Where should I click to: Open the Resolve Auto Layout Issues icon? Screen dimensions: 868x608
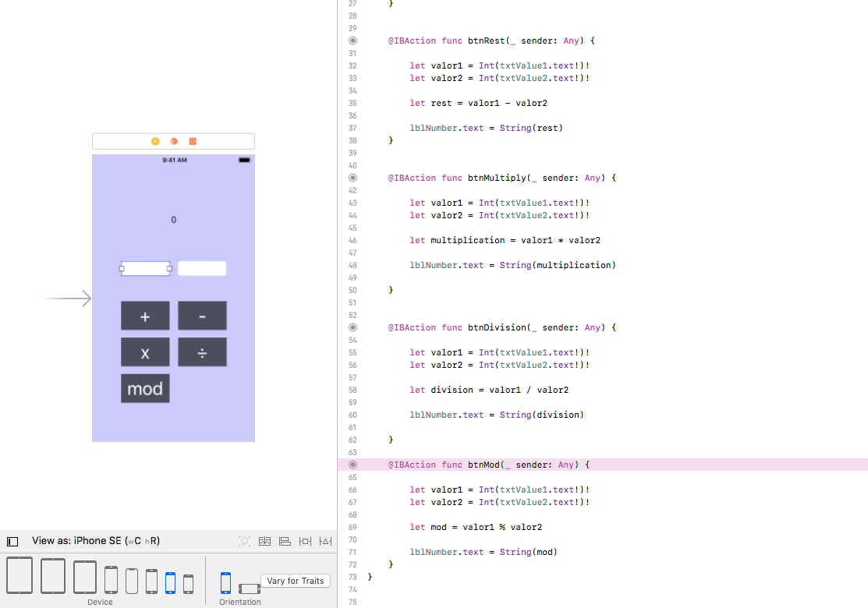point(325,540)
